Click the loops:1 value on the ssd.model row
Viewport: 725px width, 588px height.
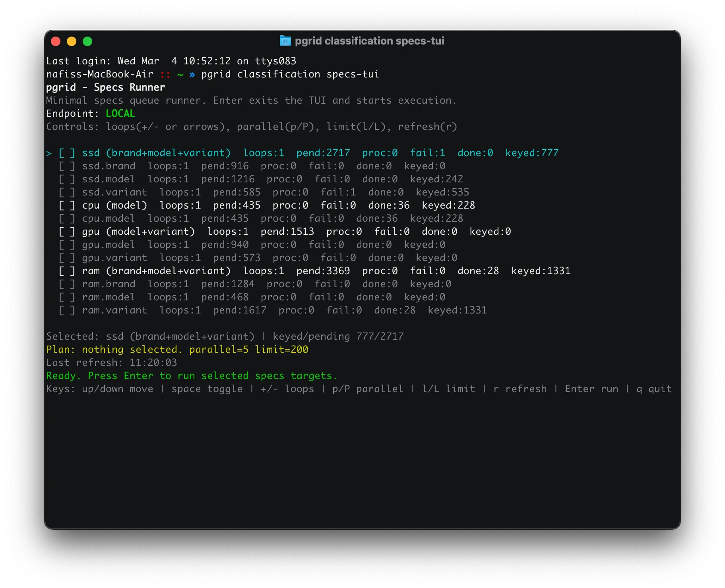[168, 179]
